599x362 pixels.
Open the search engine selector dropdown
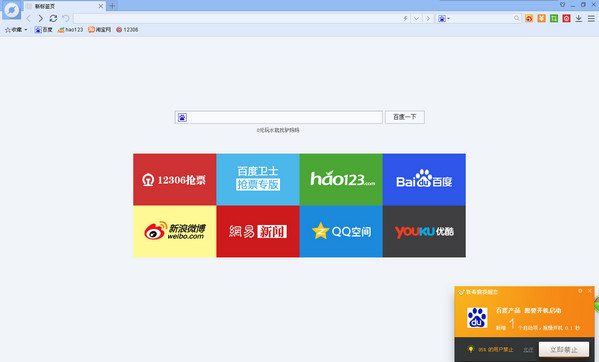click(444, 18)
